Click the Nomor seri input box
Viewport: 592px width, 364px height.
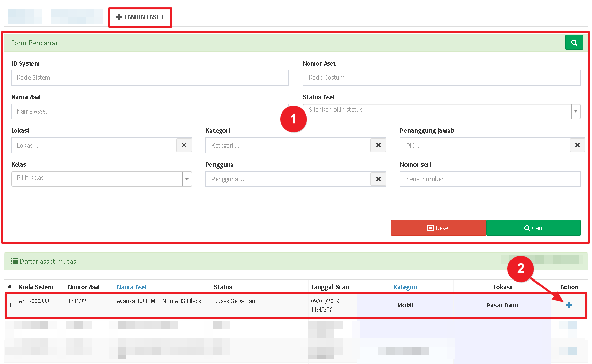tap(490, 179)
